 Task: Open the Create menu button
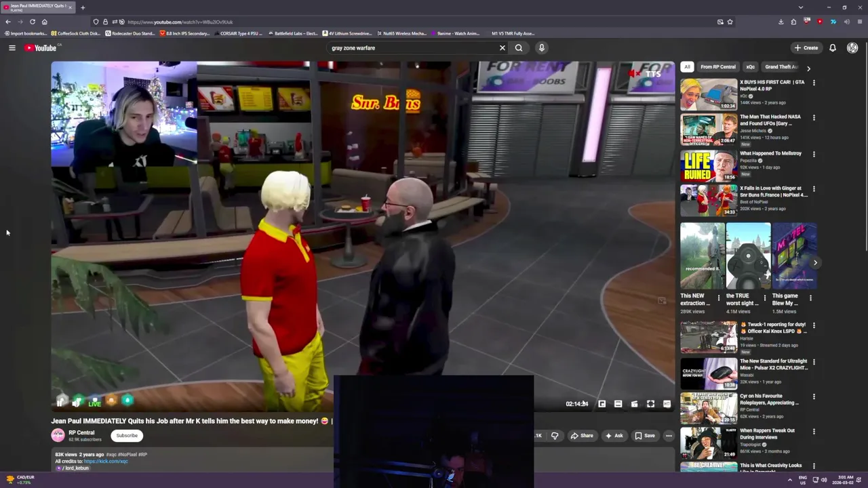pyautogui.click(x=806, y=47)
